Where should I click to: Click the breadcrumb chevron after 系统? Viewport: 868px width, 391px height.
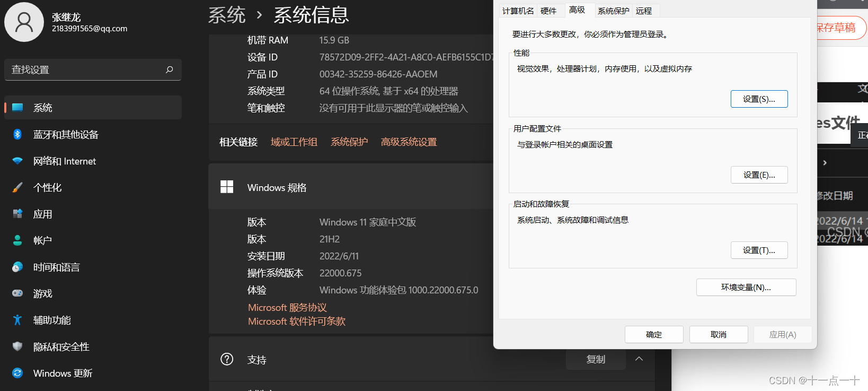(x=259, y=15)
